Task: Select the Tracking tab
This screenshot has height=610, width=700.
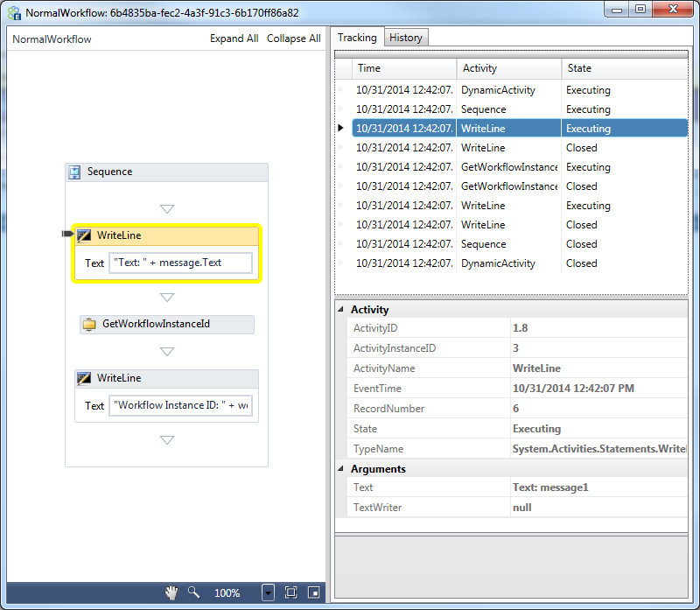Action: [x=357, y=38]
